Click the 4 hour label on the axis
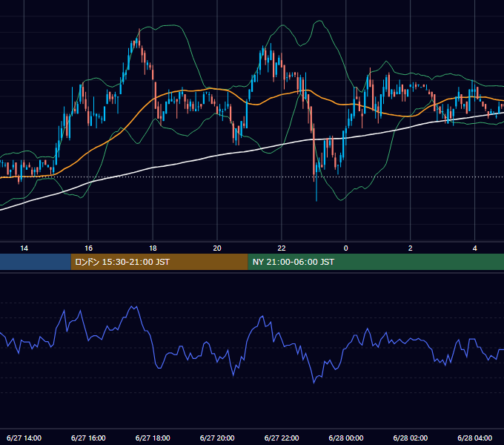Image resolution: width=504 pixels, height=445 pixels. click(x=475, y=248)
